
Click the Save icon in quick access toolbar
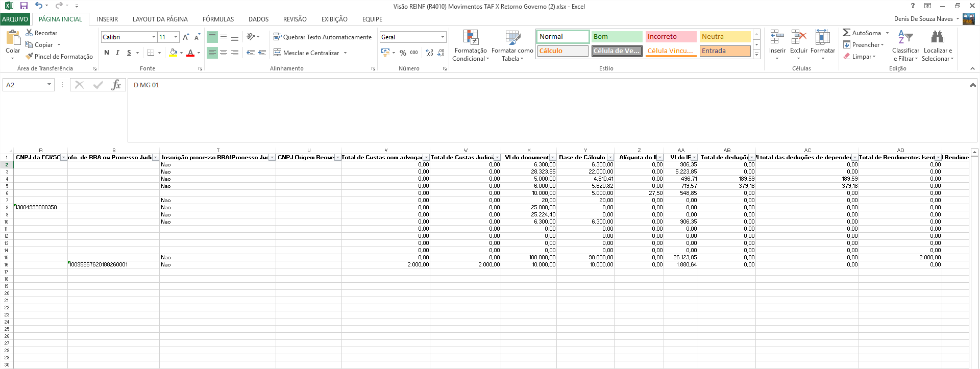tap(23, 6)
